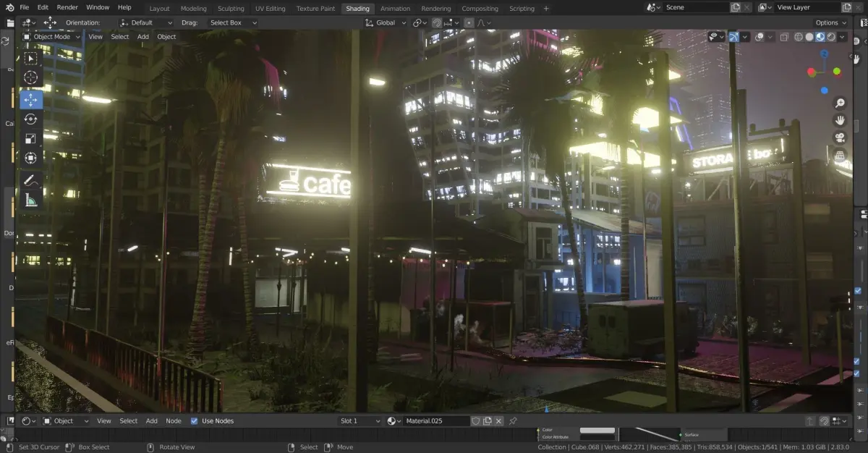Switch to wireframe viewport shading
The height and width of the screenshot is (453, 868).
click(x=799, y=37)
